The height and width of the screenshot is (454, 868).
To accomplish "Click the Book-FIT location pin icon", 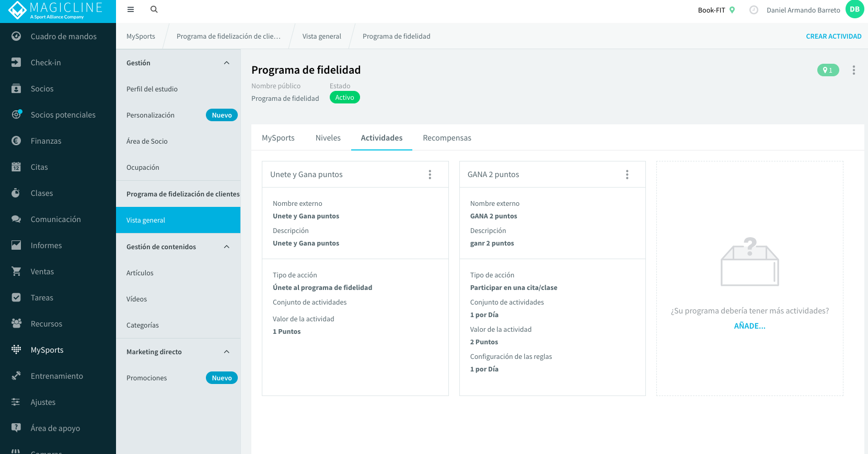I will point(732,10).
